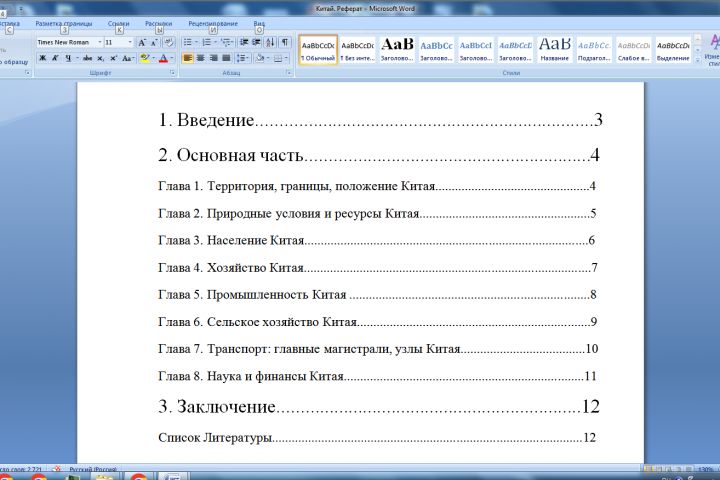
Task: Apply red font color
Action: coord(163,58)
